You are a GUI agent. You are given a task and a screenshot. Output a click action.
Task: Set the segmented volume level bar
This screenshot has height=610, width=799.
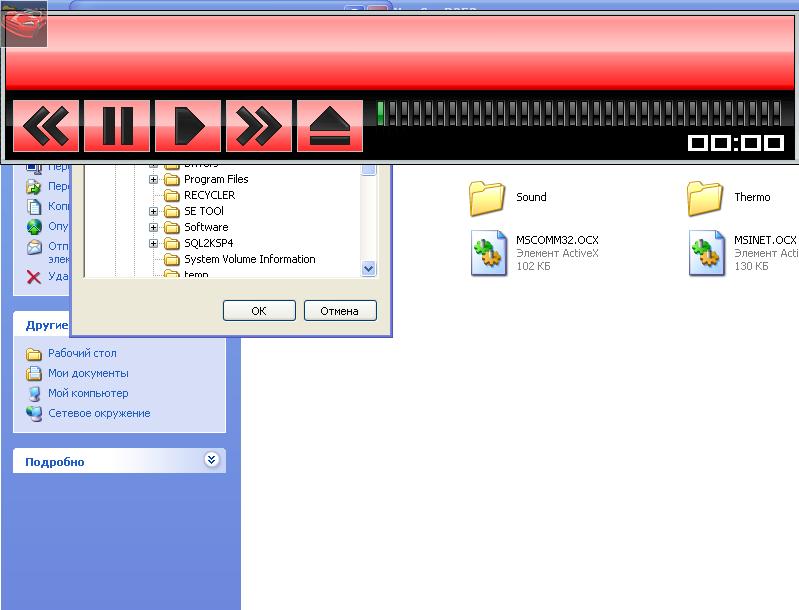[579, 113]
